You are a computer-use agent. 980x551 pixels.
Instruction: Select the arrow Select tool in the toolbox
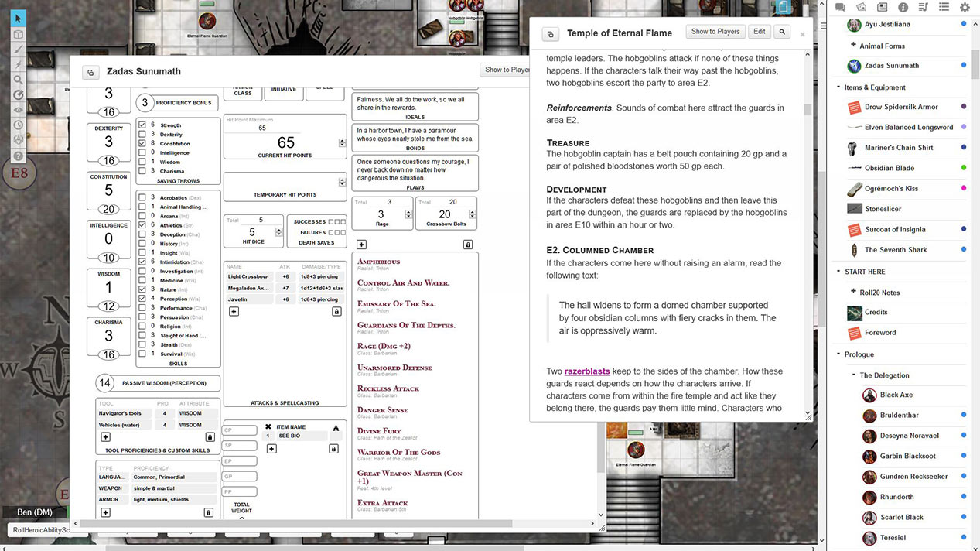(19, 18)
